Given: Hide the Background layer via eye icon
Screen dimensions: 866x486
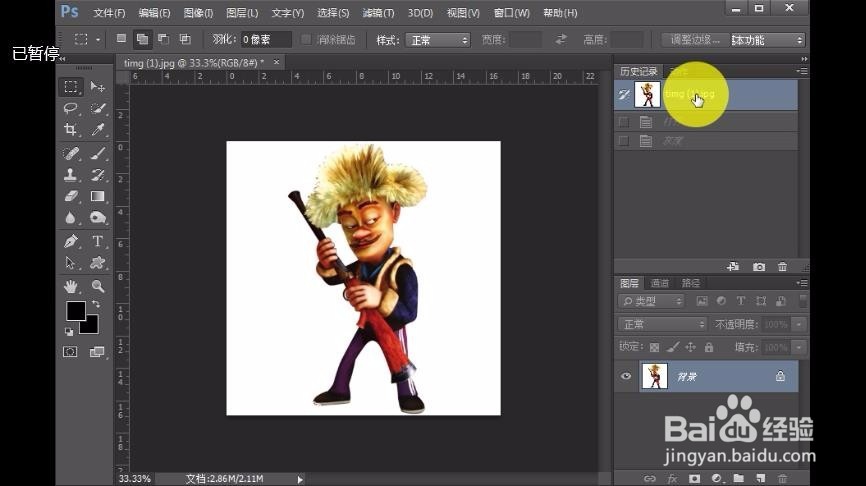Looking at the screenshot, I should 626,376.
